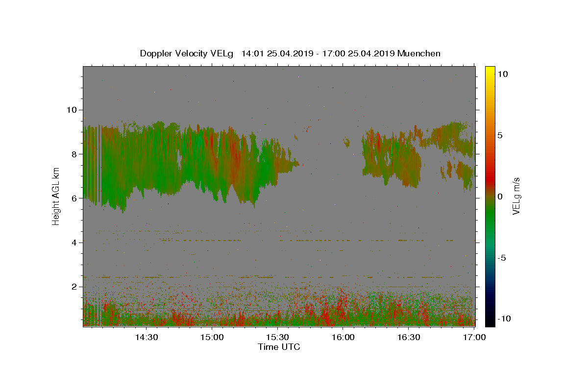Select the 'Muenchen' location text in title

click(419, 53)
